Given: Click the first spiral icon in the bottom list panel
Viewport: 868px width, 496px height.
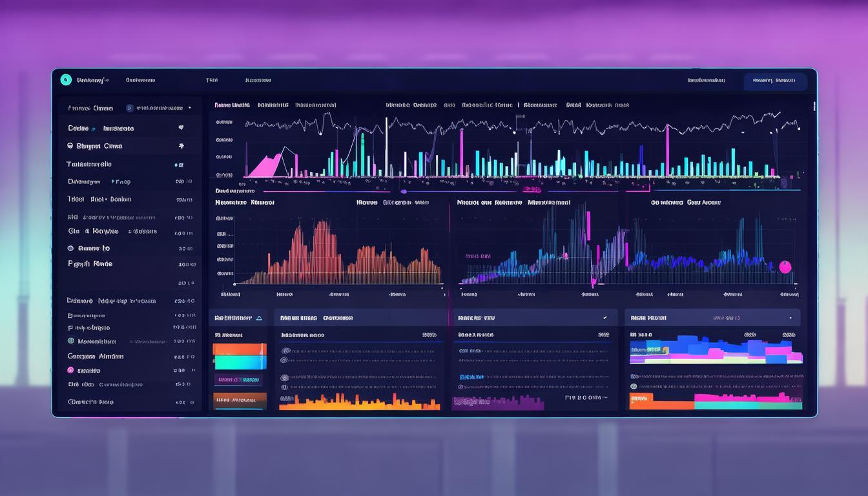Looking at the screenshot, I should point(285,351).
